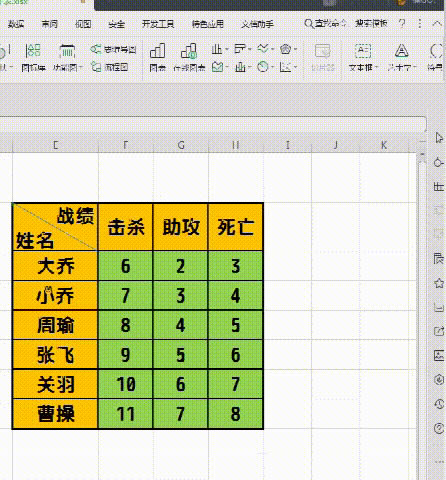446x480 pixels.
Task: Select column F header
Action: click(126, 145)
